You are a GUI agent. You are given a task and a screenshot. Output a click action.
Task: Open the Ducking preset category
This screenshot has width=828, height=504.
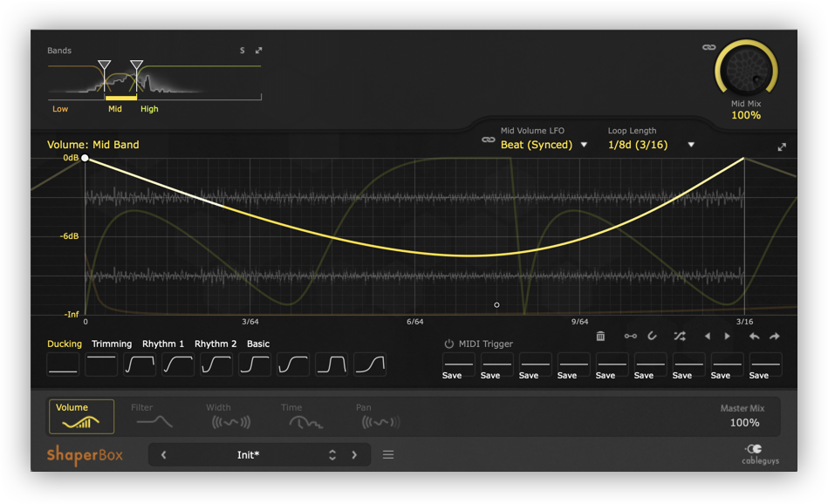click(x=65, y=344)
